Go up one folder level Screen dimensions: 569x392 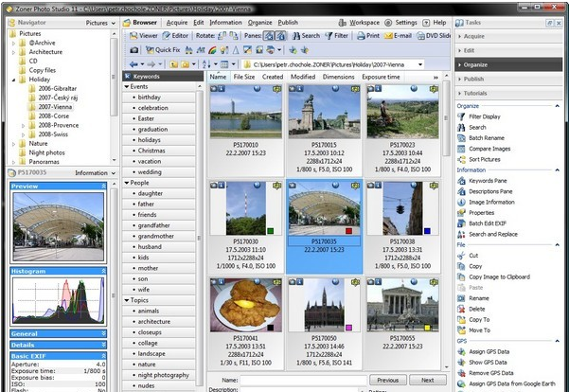coord(174,64)
